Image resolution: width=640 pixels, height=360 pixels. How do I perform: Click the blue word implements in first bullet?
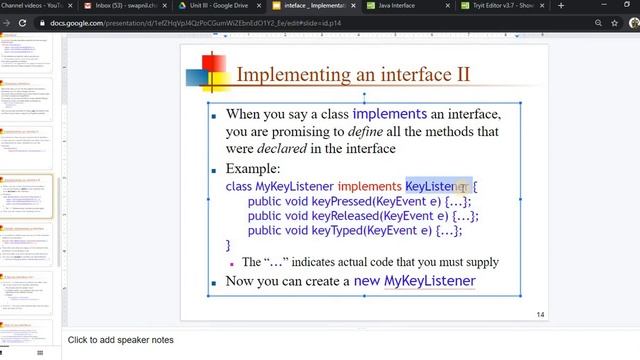pos(389,114)
